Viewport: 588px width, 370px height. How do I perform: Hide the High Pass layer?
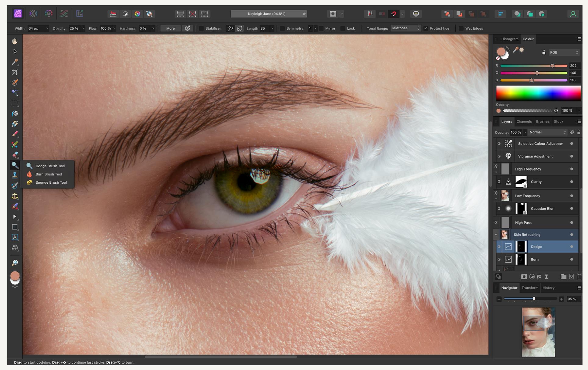click(572, 223)
